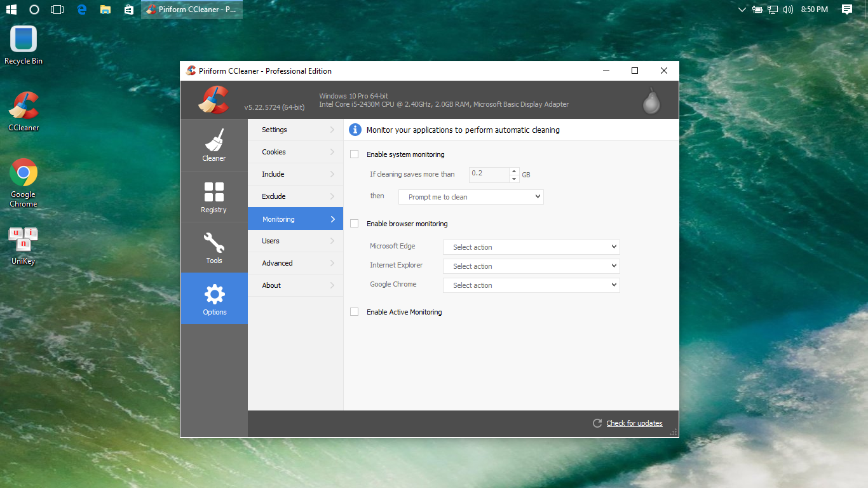Click the 'v5.22.5724 (64-bit)' version text
The width and height of the screenshot is (868, 488).
pyautogui.click(x=275, y=107)
